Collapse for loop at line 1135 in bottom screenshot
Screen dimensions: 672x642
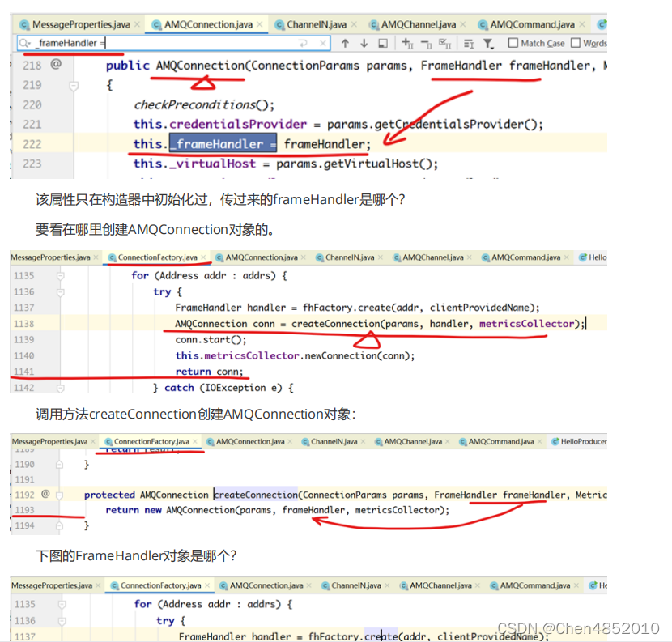(62, 605)
